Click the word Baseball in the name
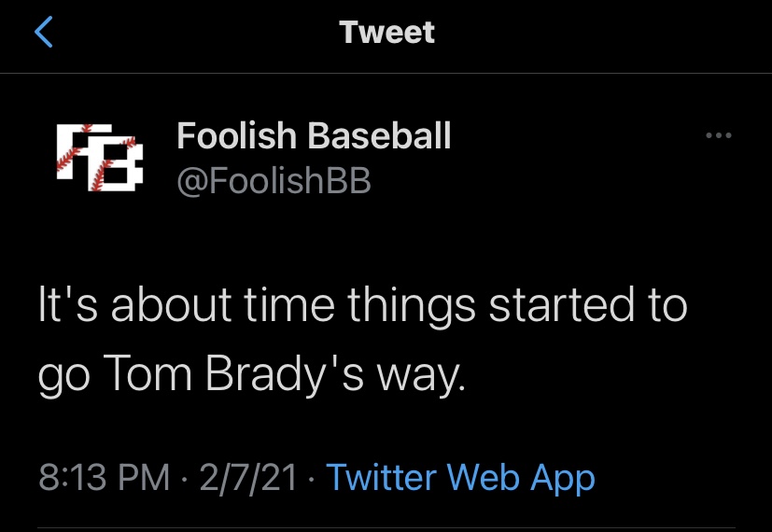This screenshot has width=772, height=532. tap(379, 135)
